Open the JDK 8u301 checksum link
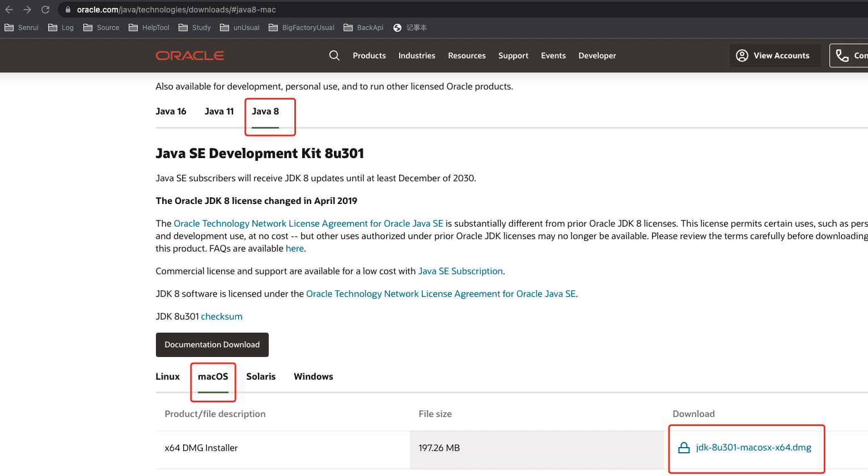Image resolution: width=868 pixels, height=476 pixels. coord(222,316)
